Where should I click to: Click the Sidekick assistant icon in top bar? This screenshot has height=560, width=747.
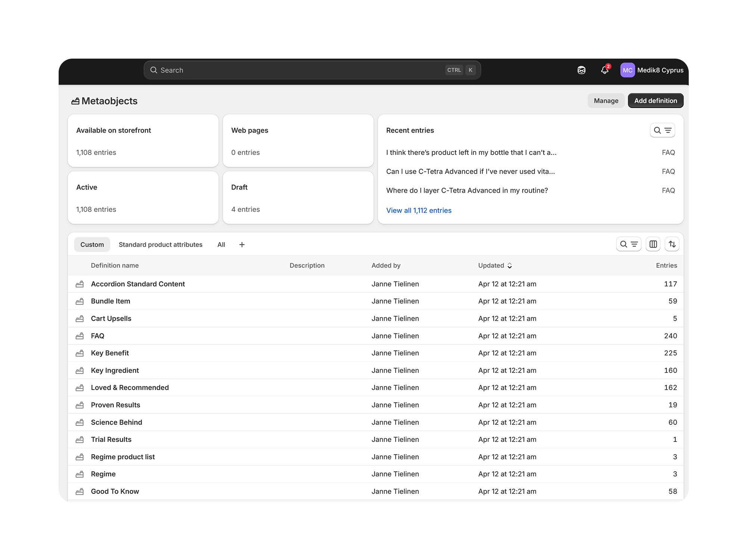point(582,70)
